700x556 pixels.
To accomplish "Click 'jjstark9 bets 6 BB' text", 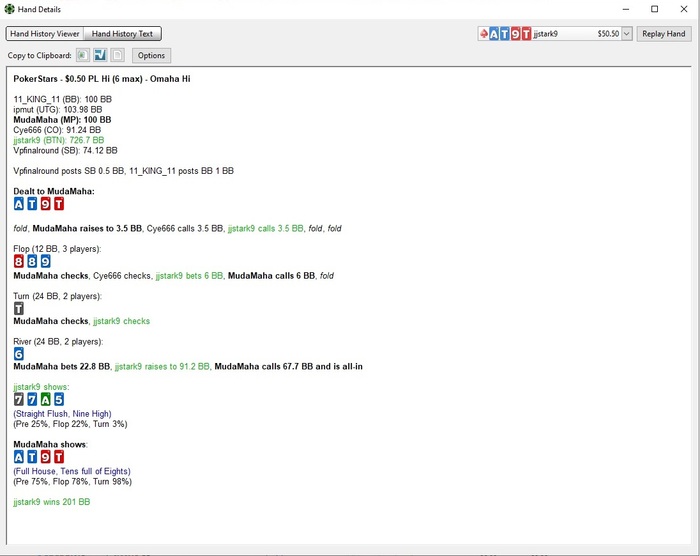I will (189, 276).
